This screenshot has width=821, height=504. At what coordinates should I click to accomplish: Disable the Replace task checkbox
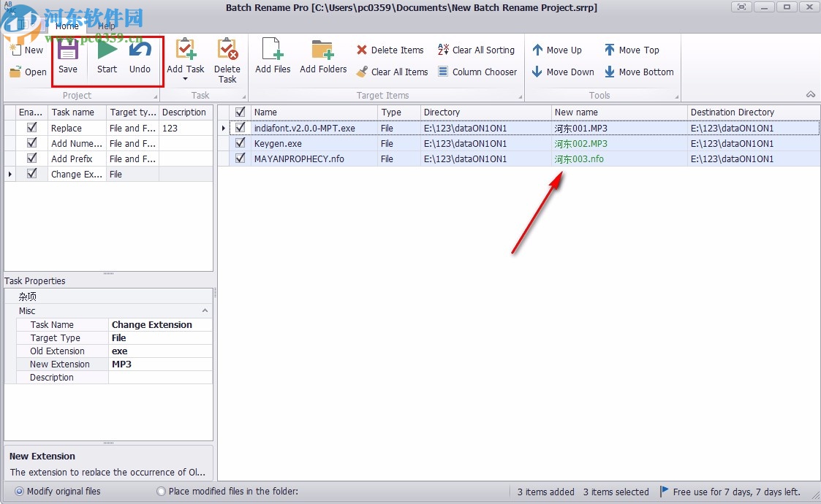click(31, 128)
